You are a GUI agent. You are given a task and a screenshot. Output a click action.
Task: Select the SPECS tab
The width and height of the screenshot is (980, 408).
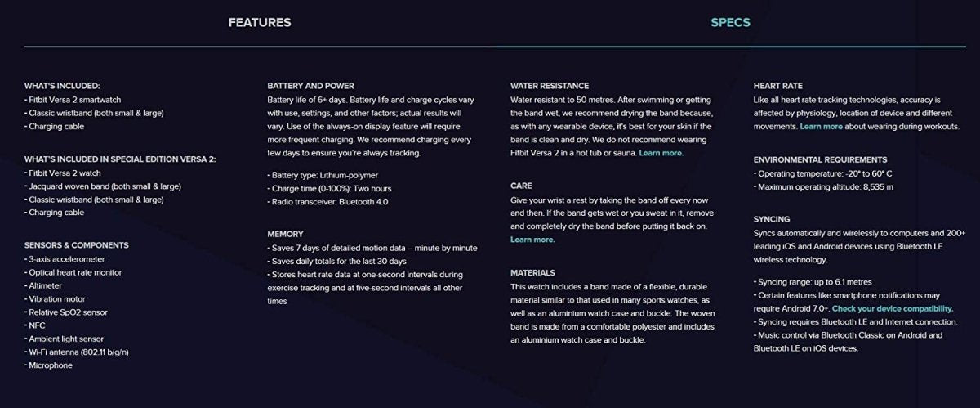[x=730, y=22]
